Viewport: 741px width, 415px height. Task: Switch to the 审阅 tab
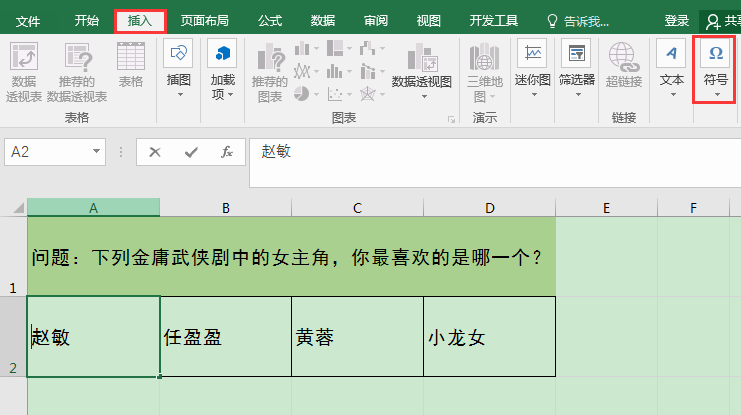tap(376, 21)
